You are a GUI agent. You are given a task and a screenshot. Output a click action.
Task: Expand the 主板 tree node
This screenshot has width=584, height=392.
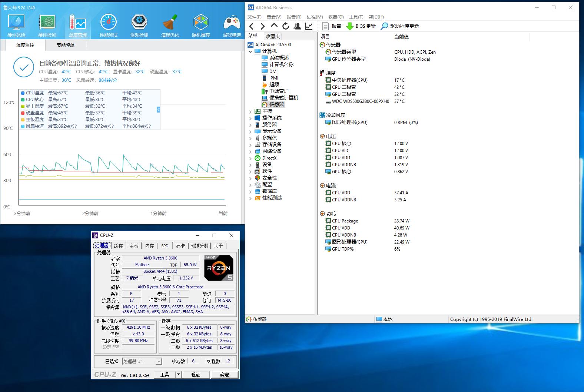point(250,111)
